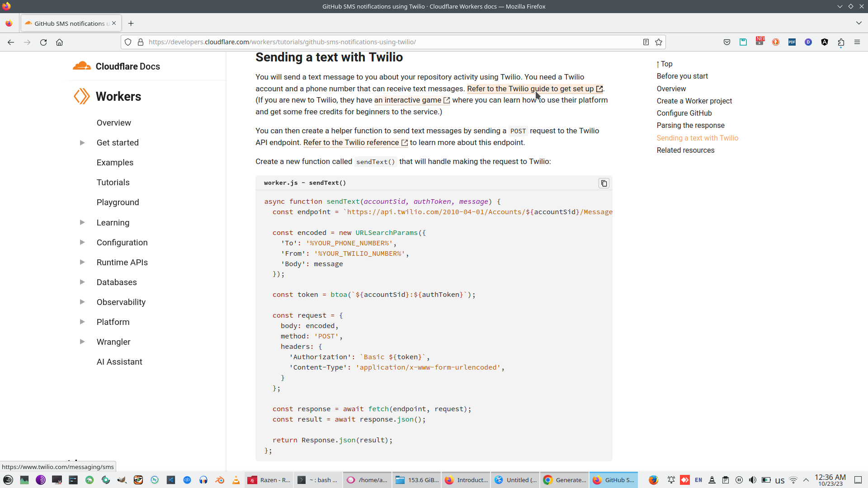Open a new browser tab

[x=131, y=23]
